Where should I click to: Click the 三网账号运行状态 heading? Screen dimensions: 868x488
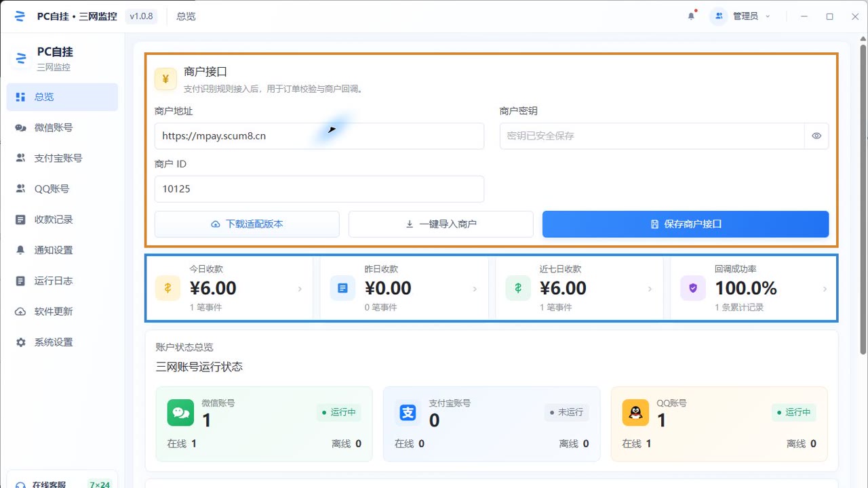(x=199, y=367)
